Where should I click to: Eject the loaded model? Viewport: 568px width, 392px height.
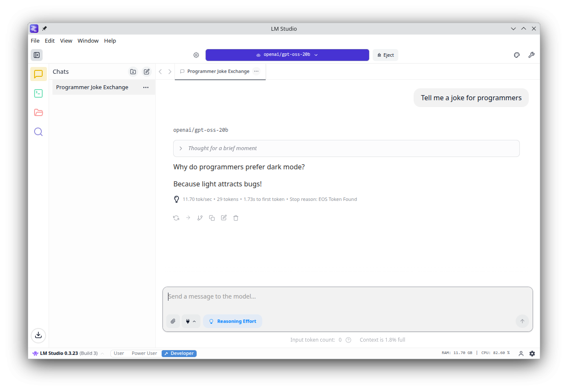coord(385,55)
